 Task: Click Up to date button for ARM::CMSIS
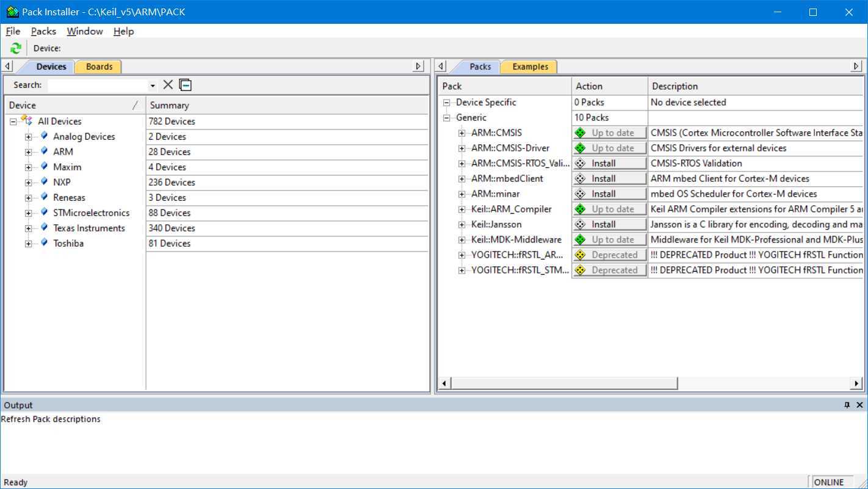click(610, 132)
